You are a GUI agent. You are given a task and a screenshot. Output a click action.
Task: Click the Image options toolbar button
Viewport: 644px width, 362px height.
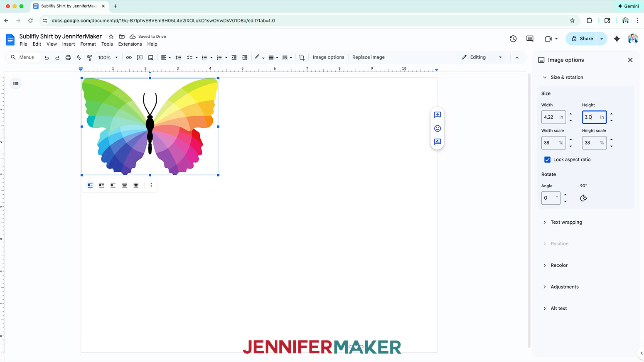[328, 57]
